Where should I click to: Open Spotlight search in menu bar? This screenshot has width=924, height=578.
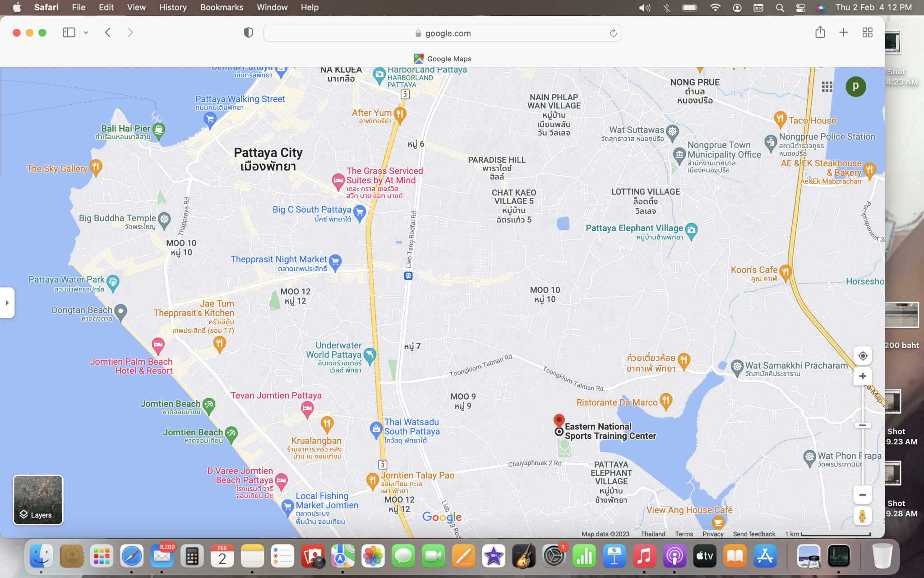pos(780,8)
